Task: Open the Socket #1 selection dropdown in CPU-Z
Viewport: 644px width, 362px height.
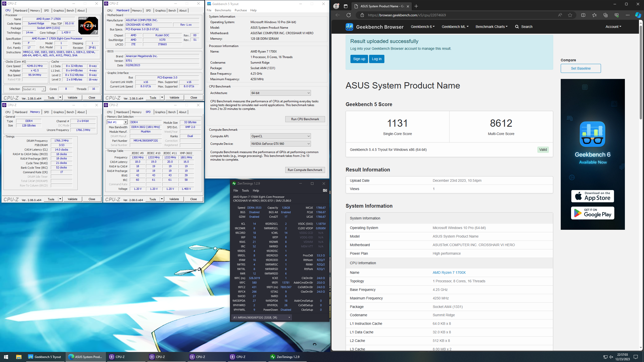Action: 34,89
